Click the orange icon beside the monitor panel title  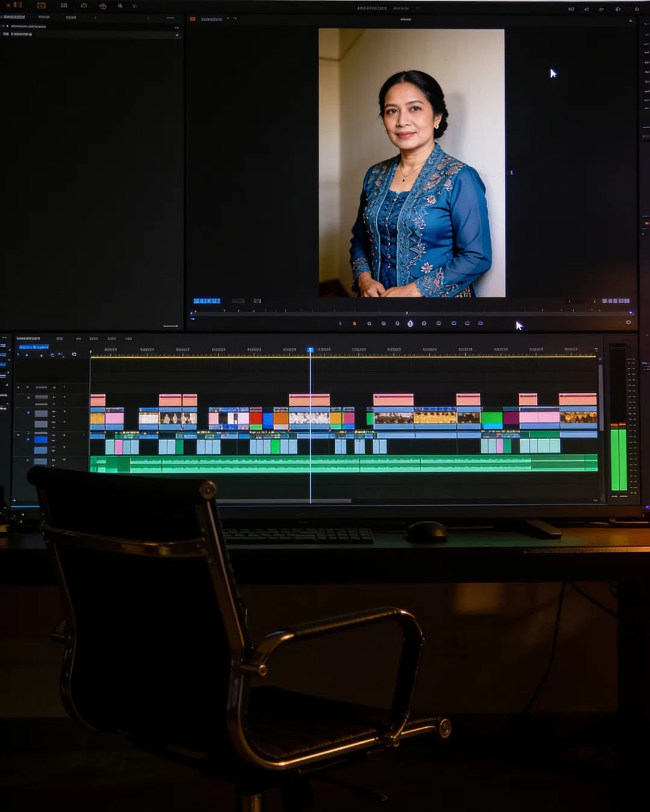193,19
